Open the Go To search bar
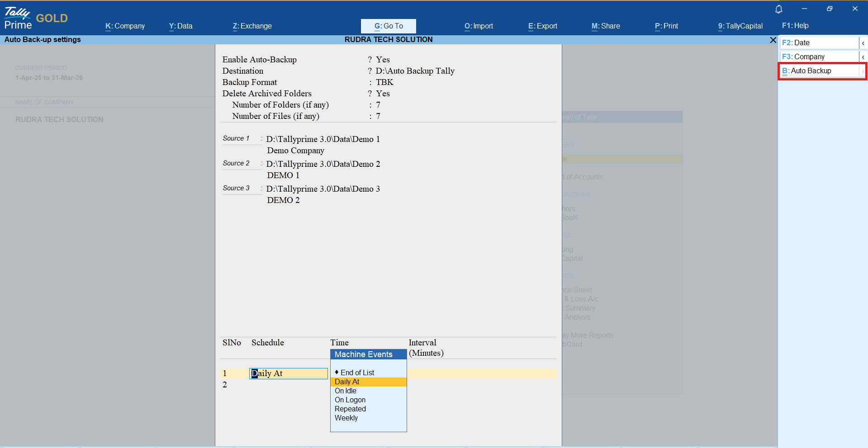868x448 pixels. click(388, 26)
